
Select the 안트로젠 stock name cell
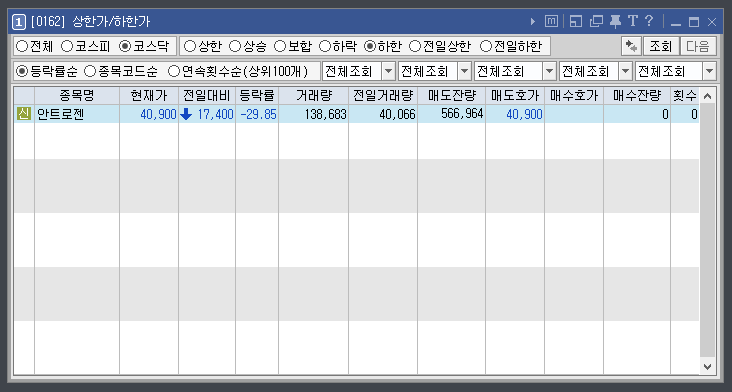(x=77, y=114)
